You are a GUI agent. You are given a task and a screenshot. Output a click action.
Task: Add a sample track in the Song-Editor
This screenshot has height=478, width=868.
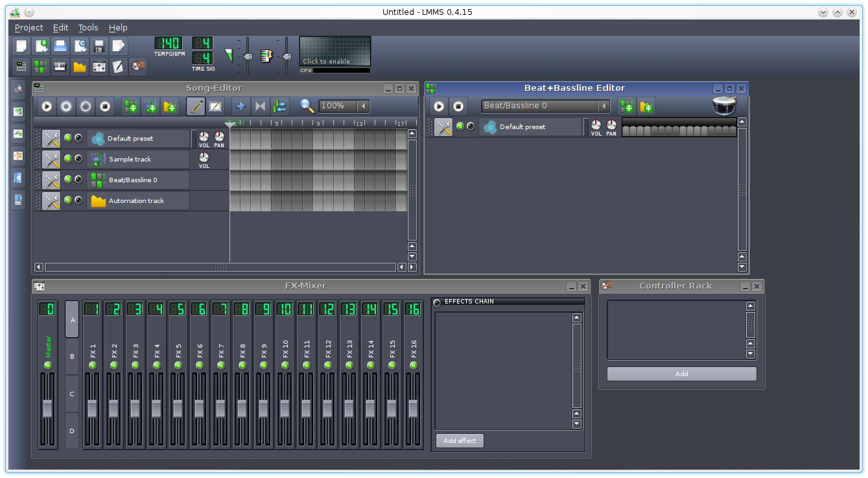pos(151,106)
